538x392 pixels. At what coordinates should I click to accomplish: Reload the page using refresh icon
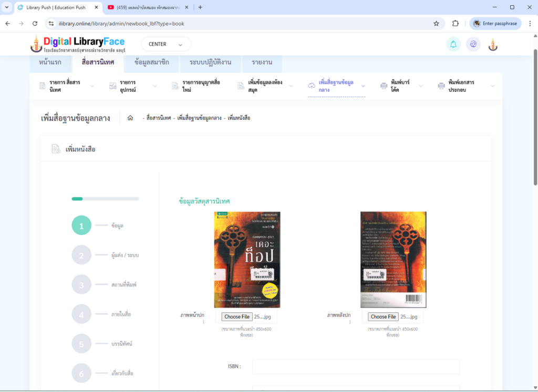(x=35, y=24)
